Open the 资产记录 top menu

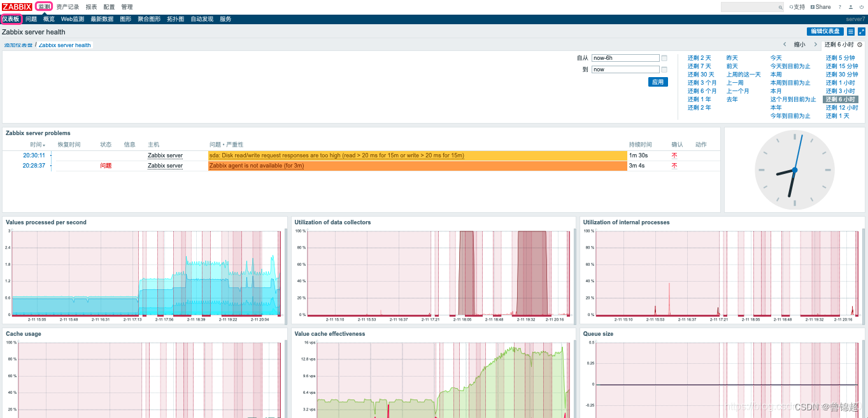pyautogui.click(x=68, y=7)
